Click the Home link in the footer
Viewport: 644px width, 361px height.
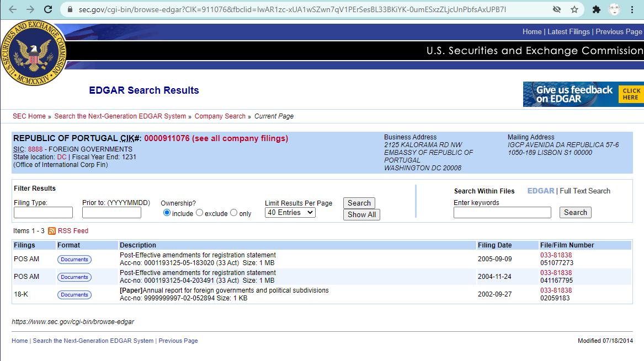[x=20, y=341]
